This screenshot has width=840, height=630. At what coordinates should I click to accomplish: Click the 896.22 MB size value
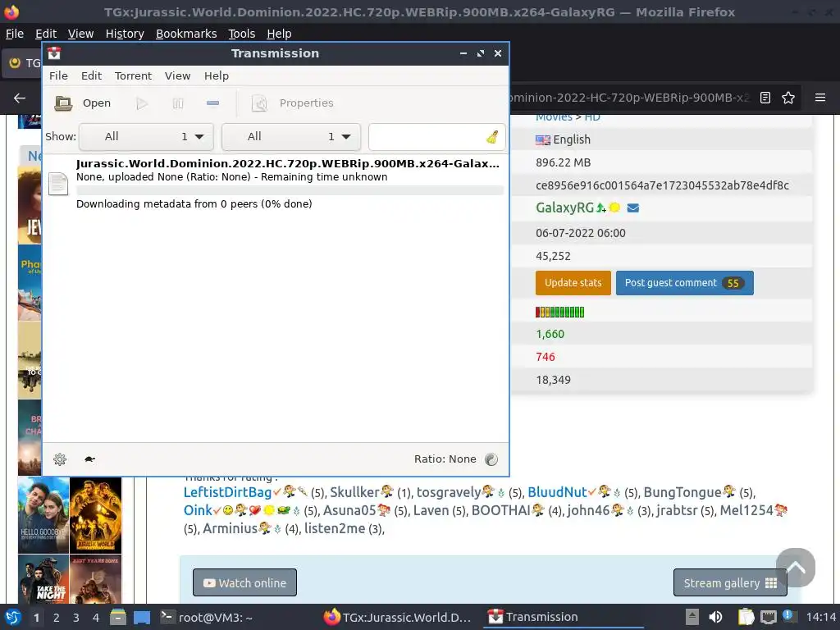tap(563, 162)
